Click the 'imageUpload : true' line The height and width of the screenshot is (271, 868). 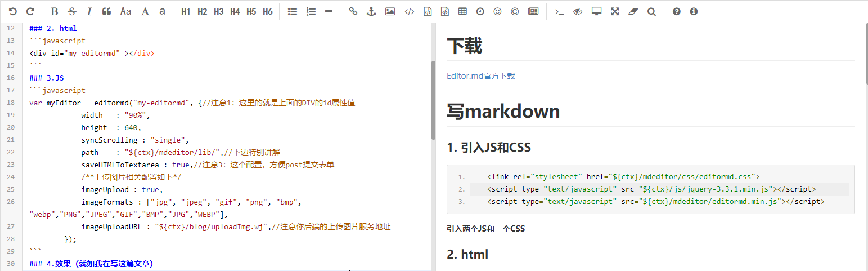pos(122,189)
